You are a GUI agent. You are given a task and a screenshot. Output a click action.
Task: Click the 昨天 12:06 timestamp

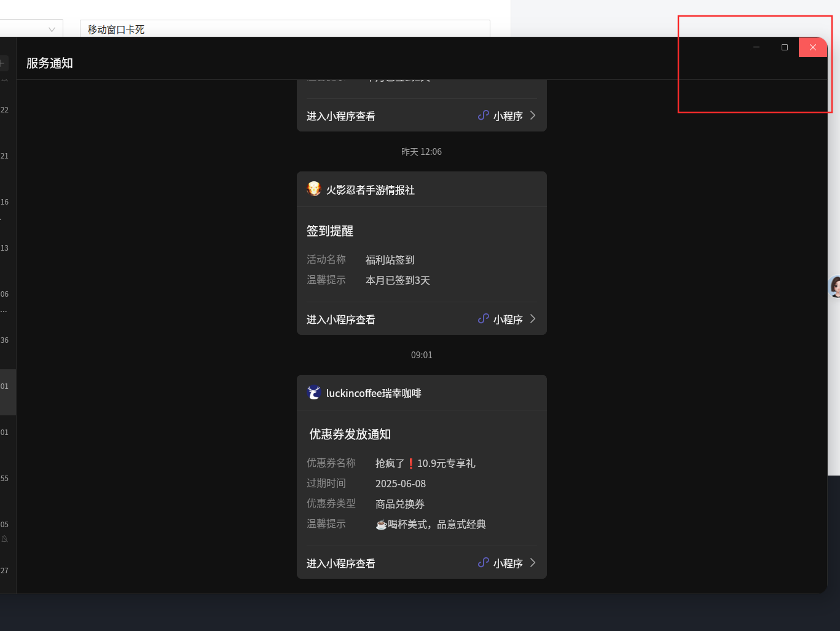pos(422,152)
